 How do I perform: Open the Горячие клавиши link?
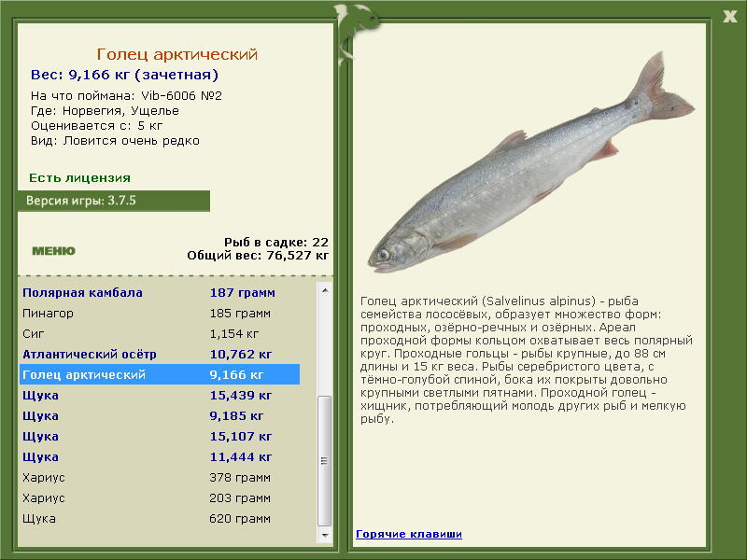click(x=409, y=534)
